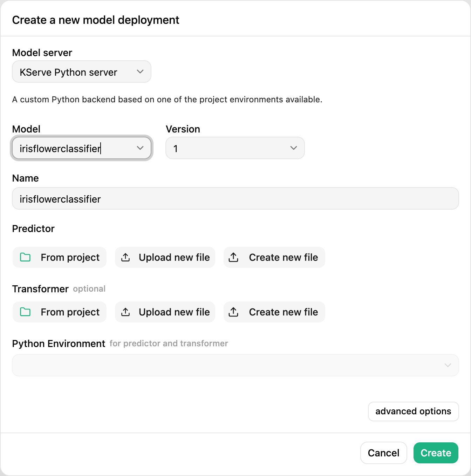Click the green Create button
471x476 pixels.
pyautogui.click(x=436, y=453)
